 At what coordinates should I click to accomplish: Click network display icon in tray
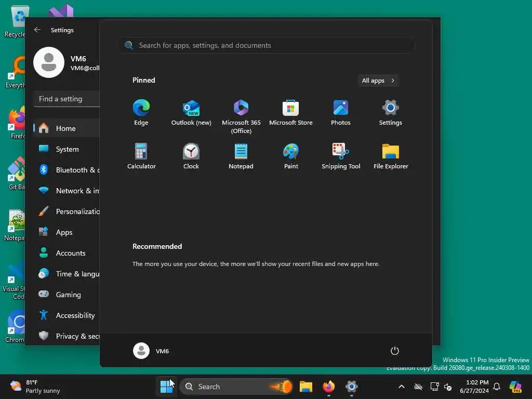[434, 387]
